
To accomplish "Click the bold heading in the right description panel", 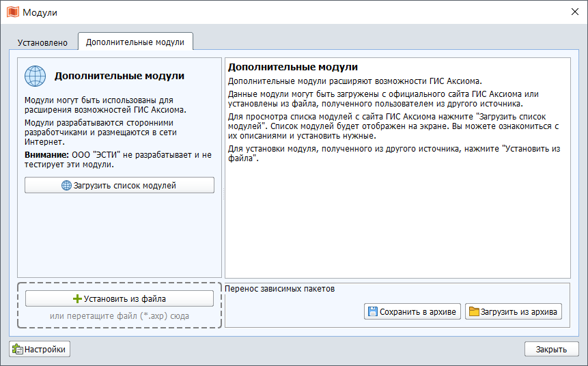I will (x=293, y=68).
